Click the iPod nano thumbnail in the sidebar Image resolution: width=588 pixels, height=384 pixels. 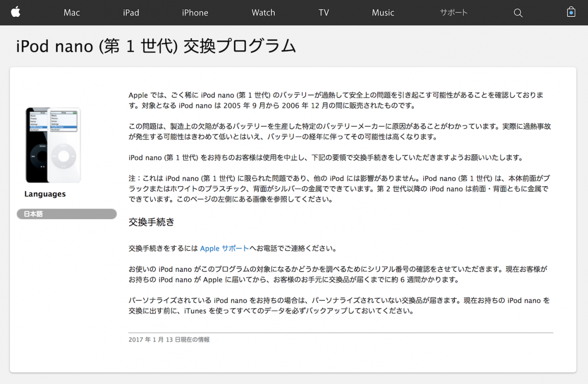point(51,145)
